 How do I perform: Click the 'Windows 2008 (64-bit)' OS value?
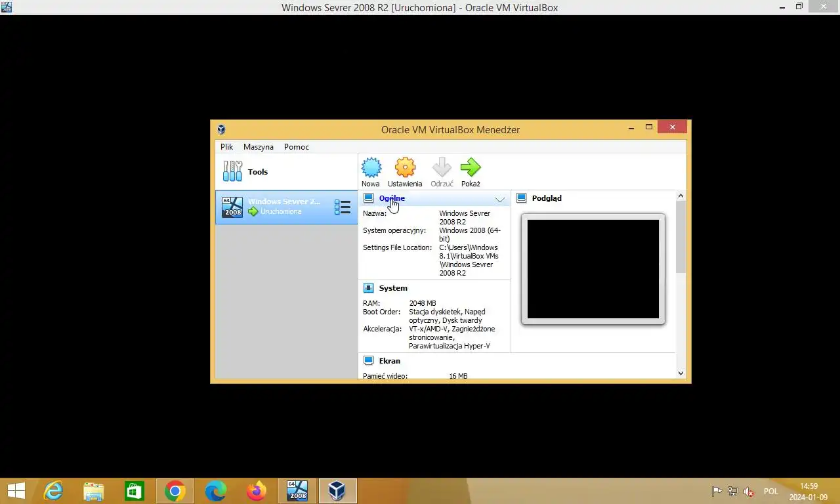click(470, 235)
